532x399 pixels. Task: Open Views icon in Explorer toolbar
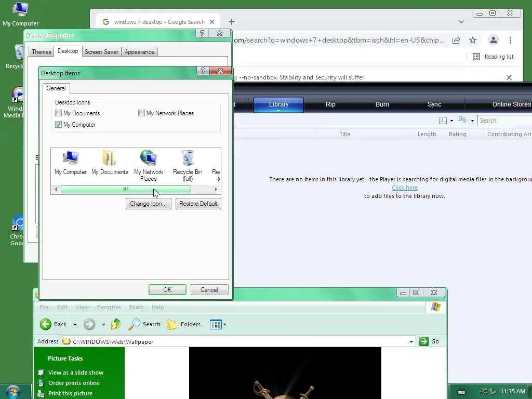click(216, 324)
